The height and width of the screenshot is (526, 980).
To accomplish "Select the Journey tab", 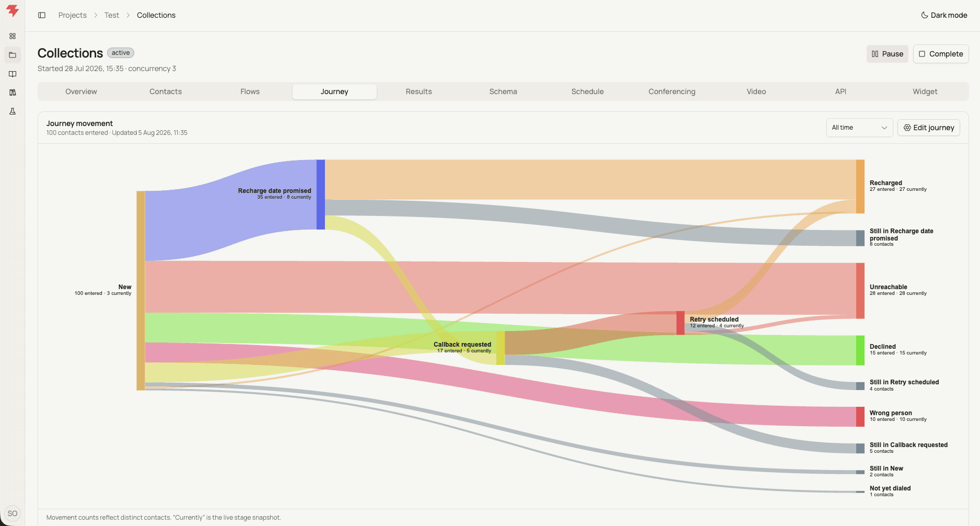I will [x=334, y=92].
